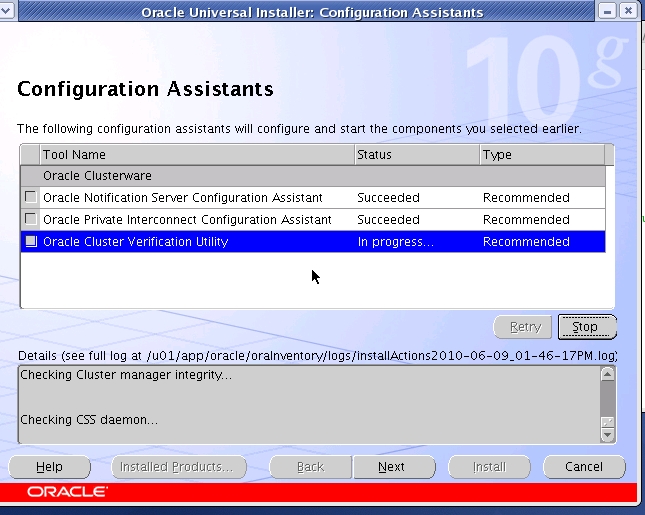Click 'Checking CSS daemon...' log line
The height and width of the screenshot is (515, 645).
(89, 420)
